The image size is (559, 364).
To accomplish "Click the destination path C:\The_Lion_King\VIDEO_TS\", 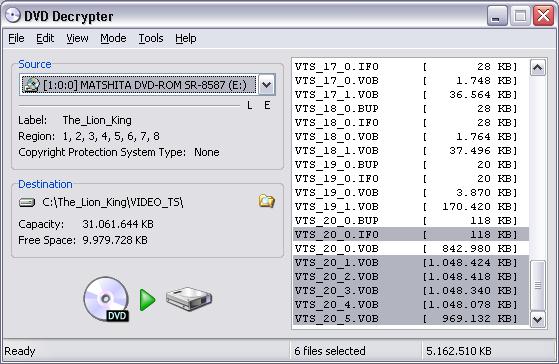I will (x=113, y=202).
